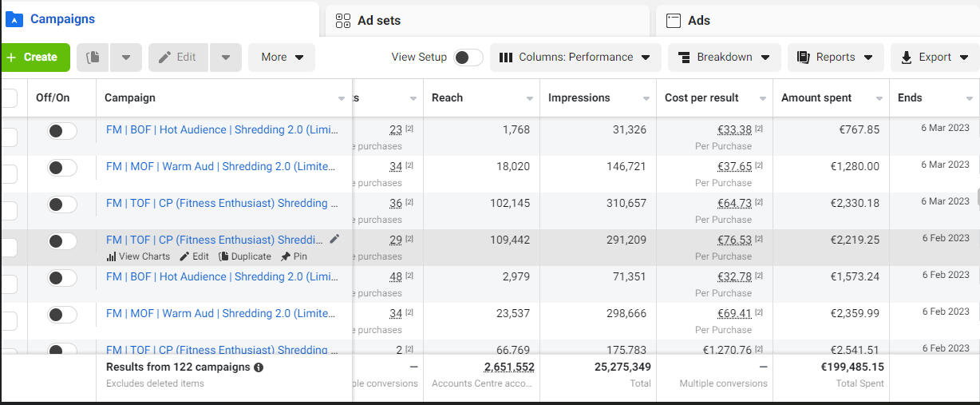Expand the Columns: Performance dropdown
The width and height of the screenshot is (980, 405).
point(575,58)
